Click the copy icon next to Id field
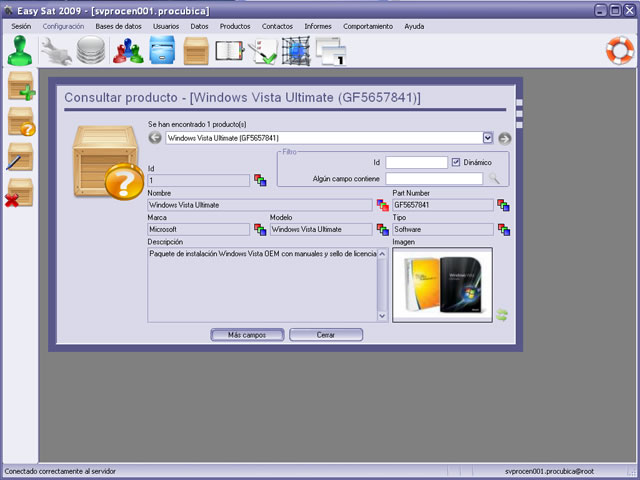 (260, 180)
